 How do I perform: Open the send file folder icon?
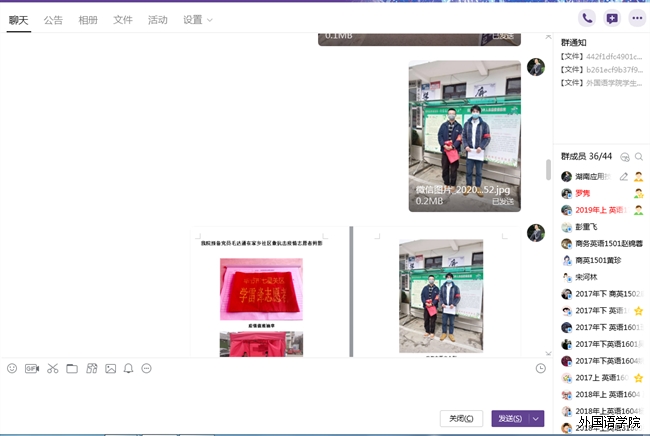click(72, 368)
